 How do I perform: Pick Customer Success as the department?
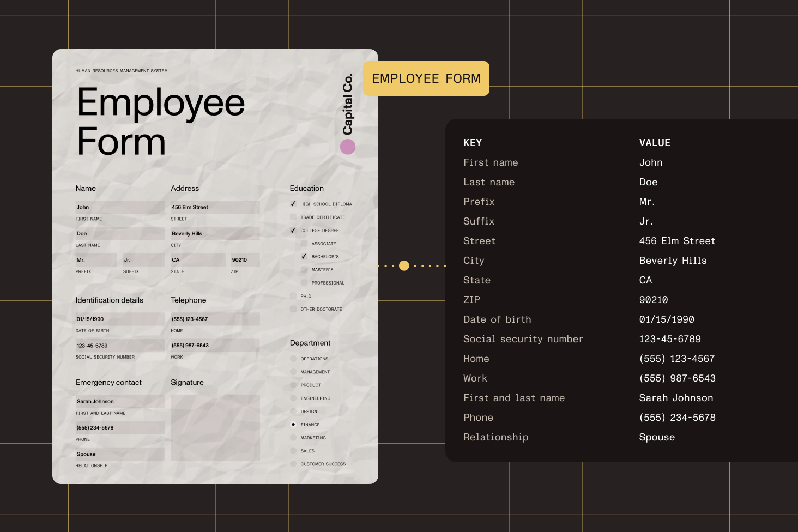coord(293,464)
